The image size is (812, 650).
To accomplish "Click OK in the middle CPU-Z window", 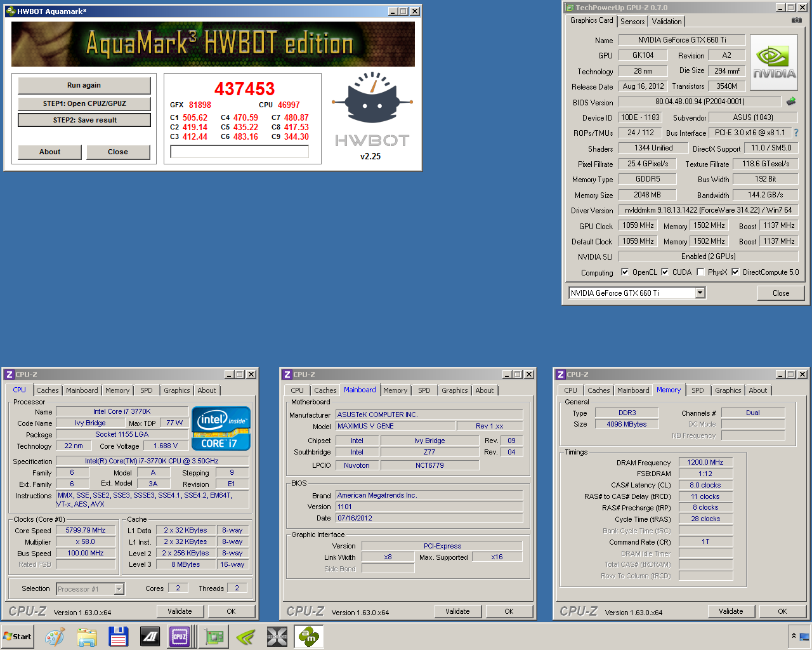I will pyautogui.click(x=509, y=611).
